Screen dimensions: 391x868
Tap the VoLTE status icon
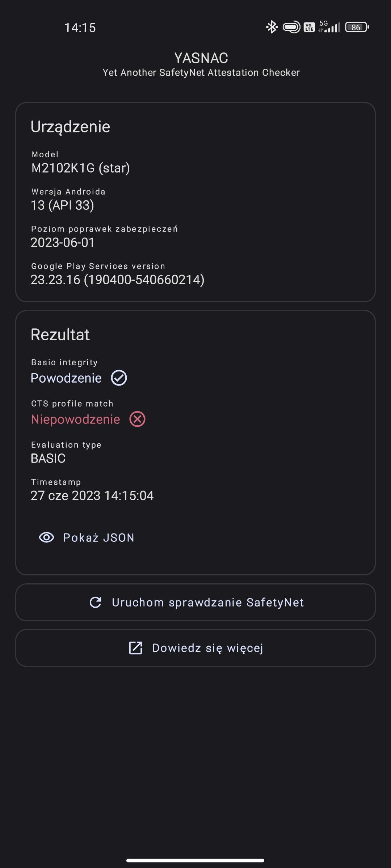coord(309,27)
